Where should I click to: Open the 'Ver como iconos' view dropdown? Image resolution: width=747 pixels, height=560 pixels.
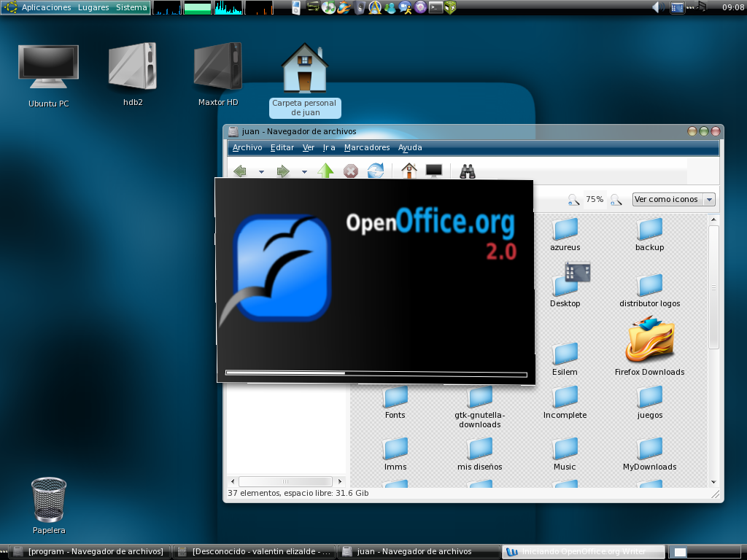[673, 199]
